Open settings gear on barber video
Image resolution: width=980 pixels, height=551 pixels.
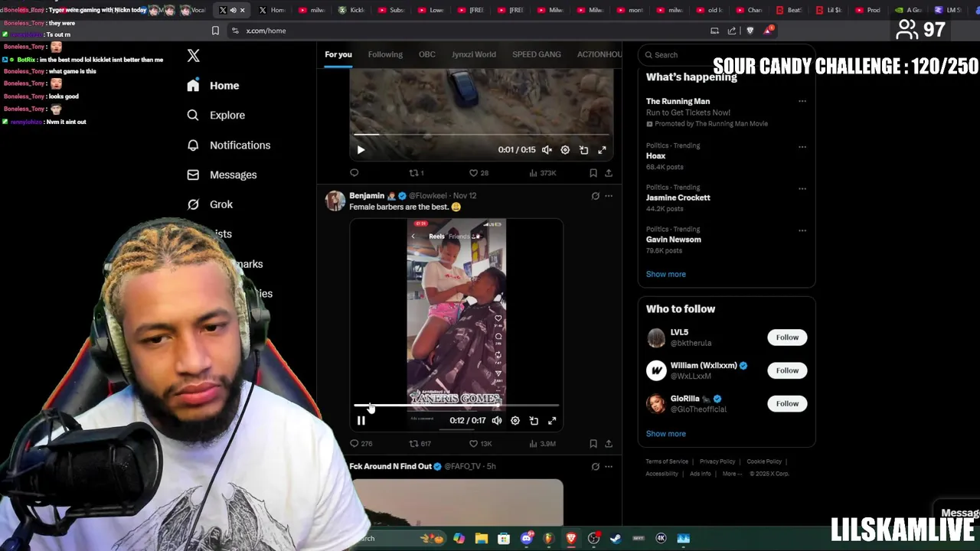tap(515, 420)
